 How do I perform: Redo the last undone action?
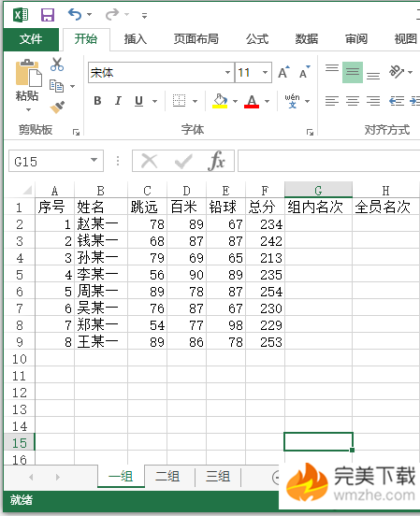click(112, 14)
